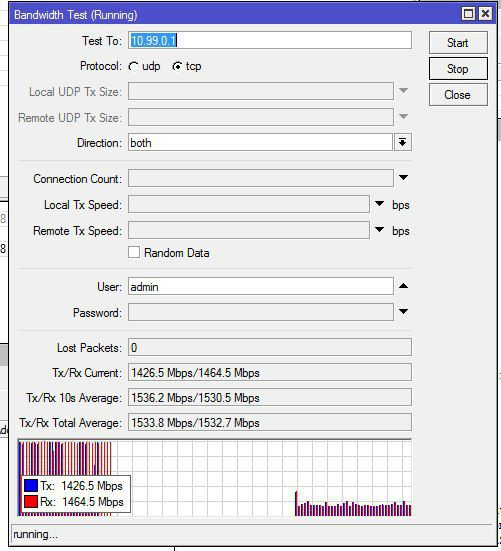Click the User field containing admin

click(261, 286)
